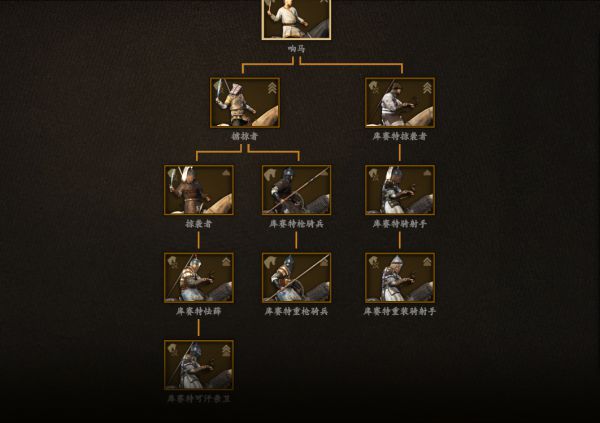
Task: Click tier chevron icon on 库赛特怯薛 card
Action: click(x=227, y=262)
